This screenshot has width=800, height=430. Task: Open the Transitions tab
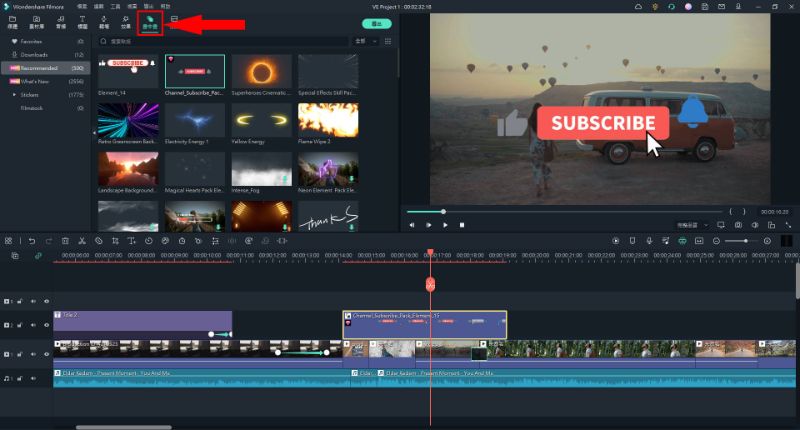(104, 22)
